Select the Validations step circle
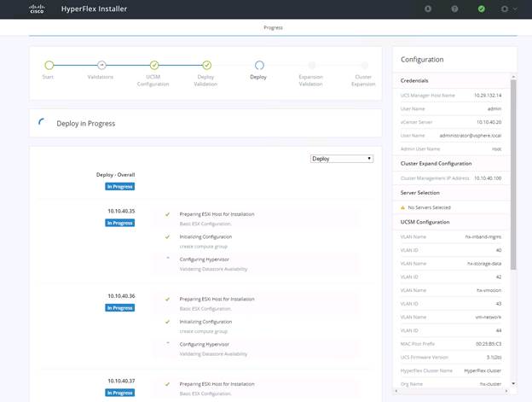532x402 pixels. (101, 65)
